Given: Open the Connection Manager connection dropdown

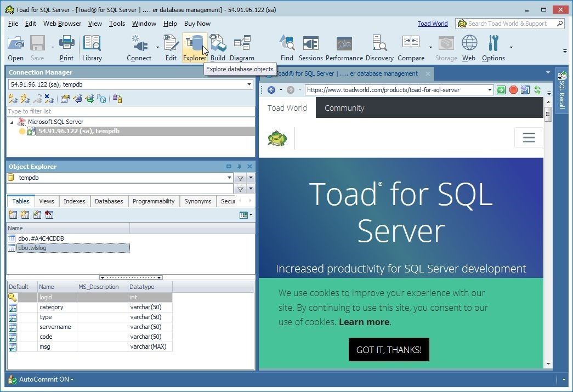Looking at the screenshot, I should tap(249, 84).
